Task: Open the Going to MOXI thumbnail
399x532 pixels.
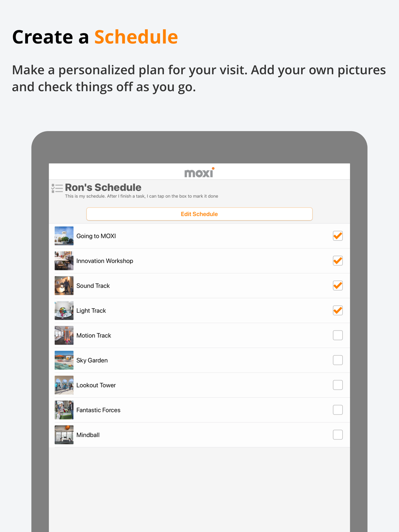Action: (64, 236)
